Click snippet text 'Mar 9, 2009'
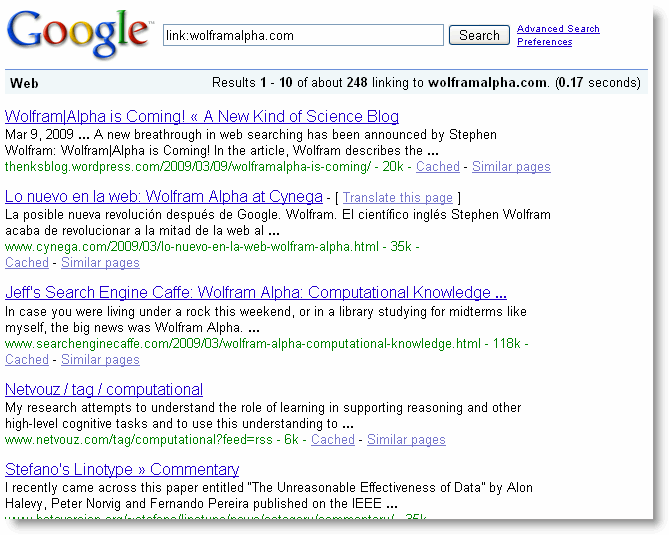This screenshot has width=669, height=535. click(x=39, y=134)
